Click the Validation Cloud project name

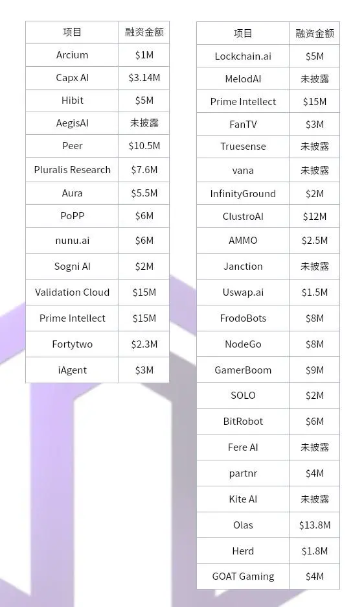point(72,292)
